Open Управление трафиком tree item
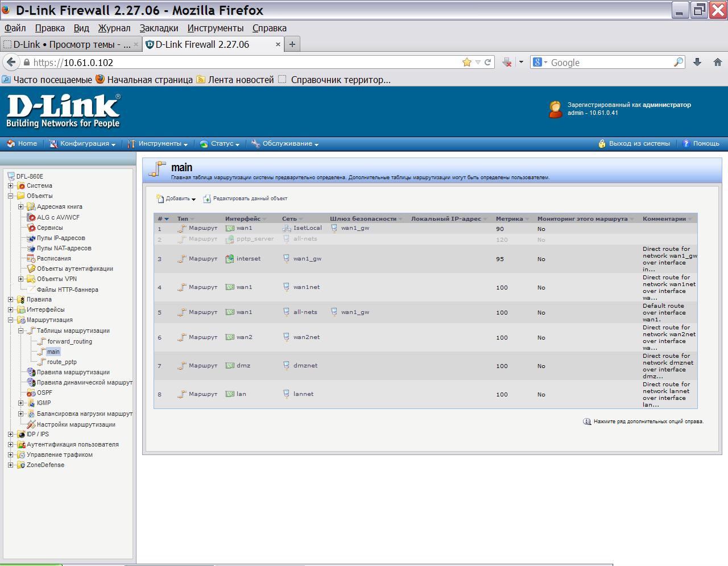728x566 pixels. coord(60,455)
